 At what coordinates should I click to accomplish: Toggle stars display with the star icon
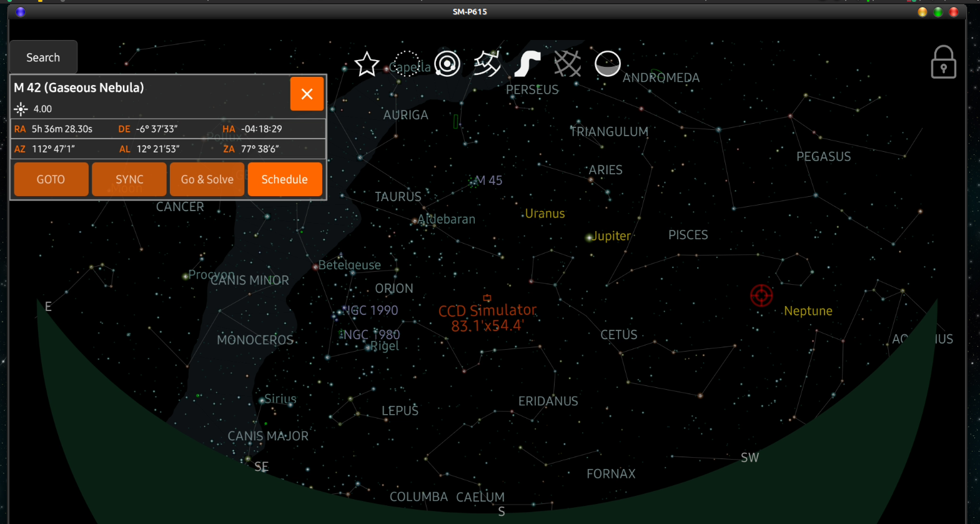click(367, 64)
